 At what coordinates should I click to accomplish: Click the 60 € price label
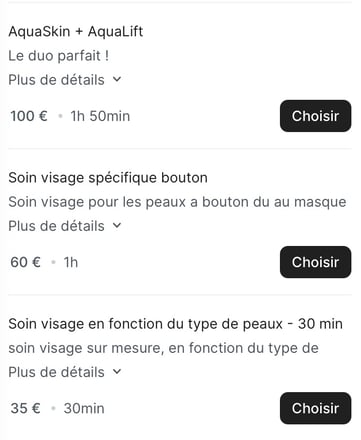click(x=26, y=262)
